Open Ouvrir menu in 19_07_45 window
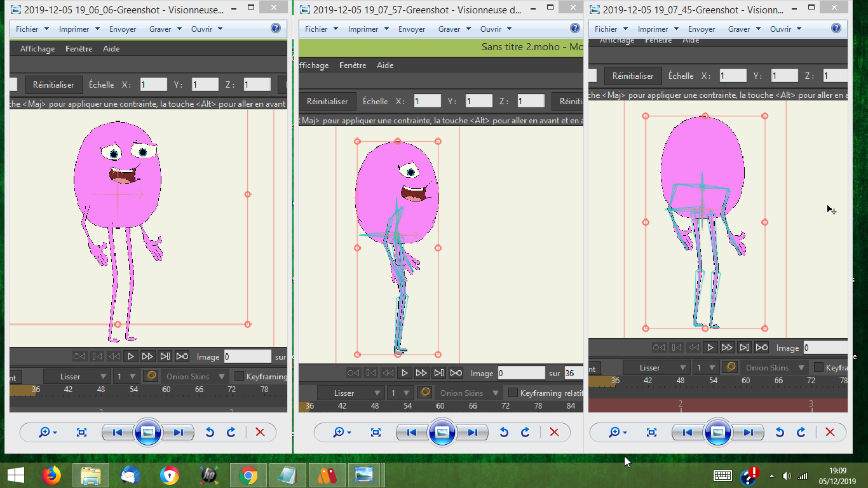The image size is (868, 488). click(785, 29)
